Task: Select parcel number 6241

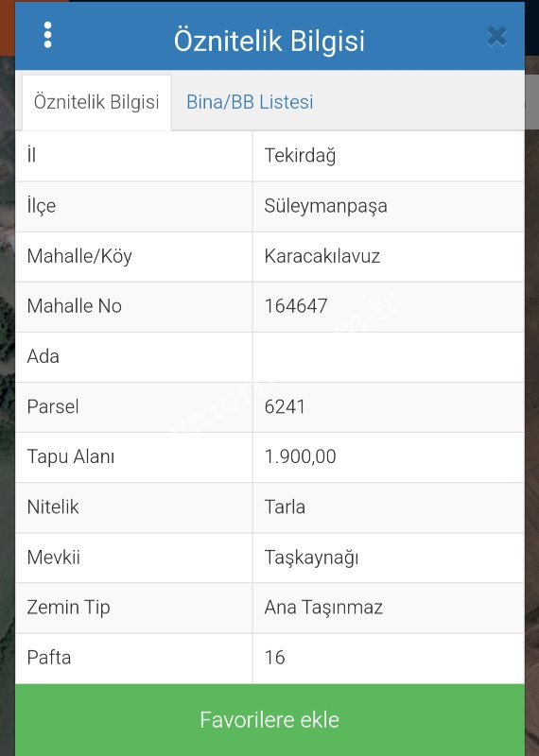Action: point(285,407)
